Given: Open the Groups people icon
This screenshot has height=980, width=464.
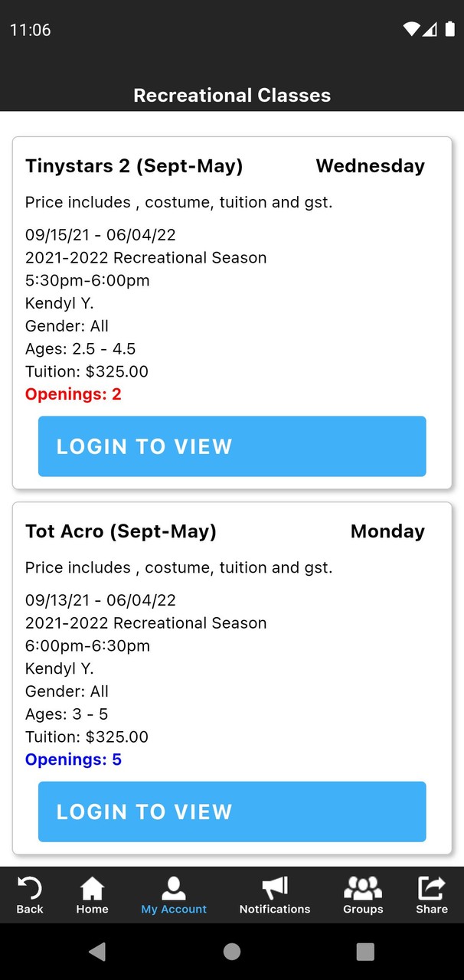Looking at the screenshot, I should point(363,888).
